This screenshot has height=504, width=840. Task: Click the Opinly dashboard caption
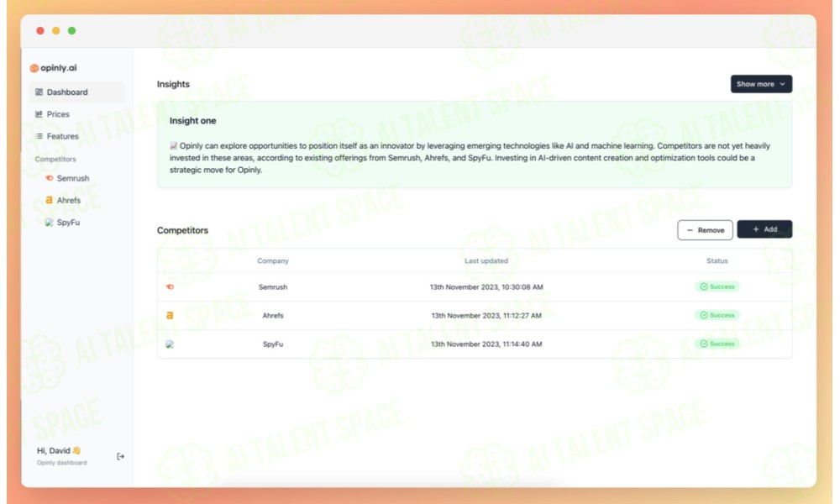pyautogui.click(x=61, y=463)
